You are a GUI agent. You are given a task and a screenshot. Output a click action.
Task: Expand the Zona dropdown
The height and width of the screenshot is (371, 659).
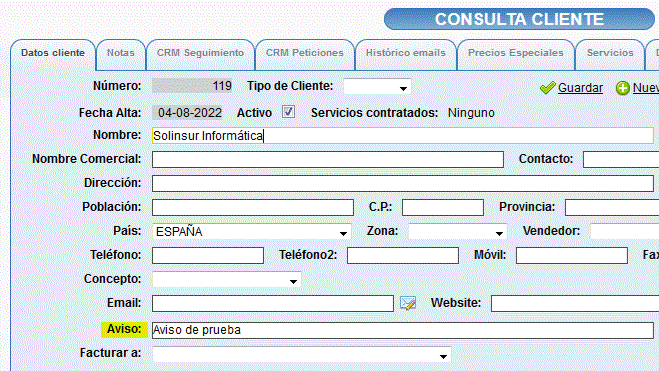click(457, 232)
